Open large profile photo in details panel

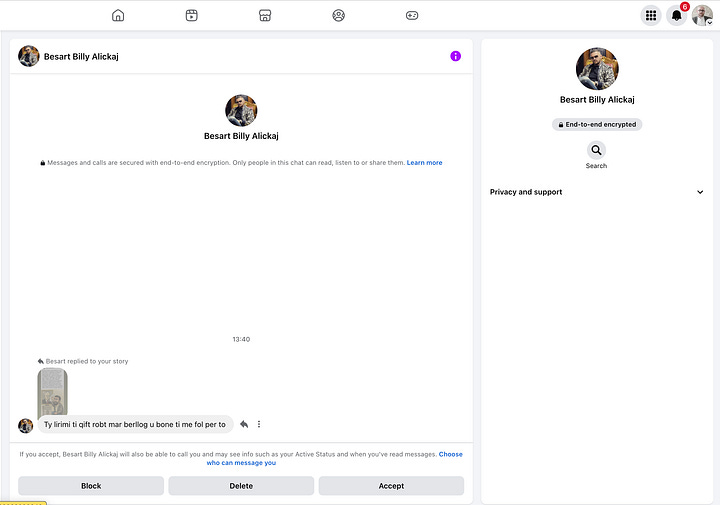(x=597, y=69)
